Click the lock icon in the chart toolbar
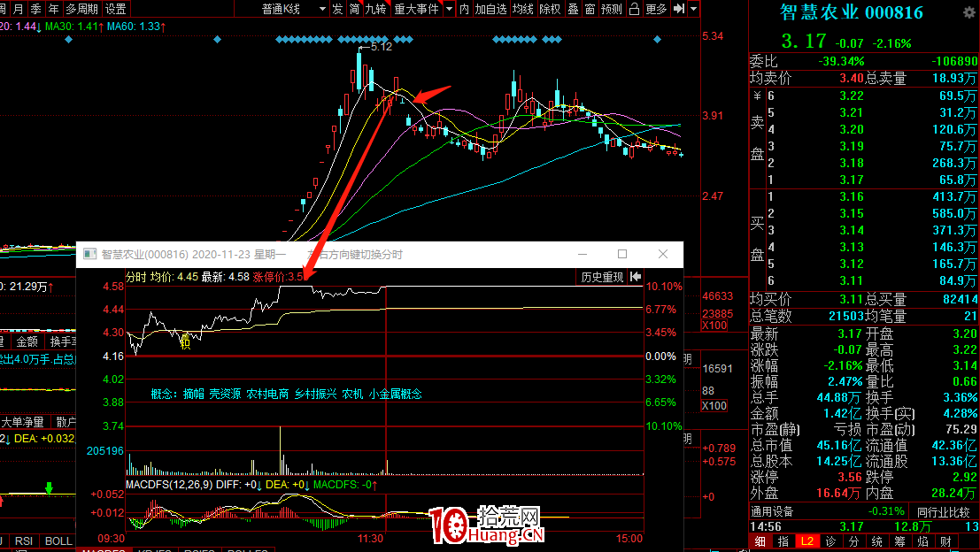Image resolution: width=980 pixels, height=552 pixels. point(634,9)
